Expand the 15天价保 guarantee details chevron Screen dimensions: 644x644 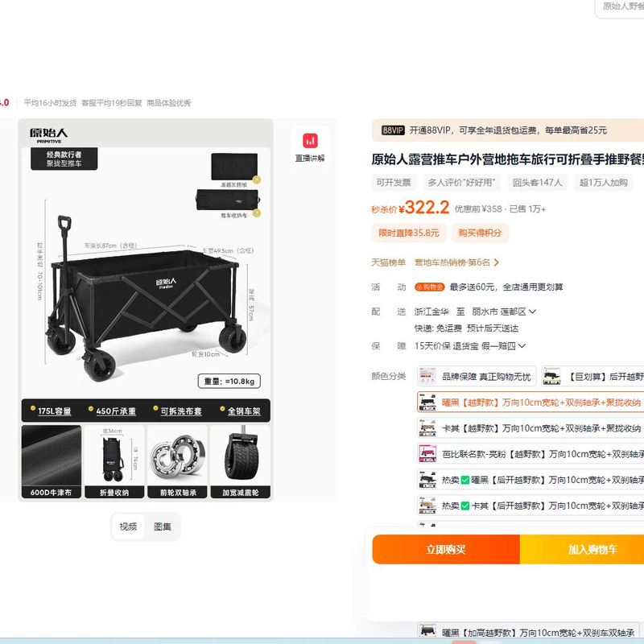[522, 346]
